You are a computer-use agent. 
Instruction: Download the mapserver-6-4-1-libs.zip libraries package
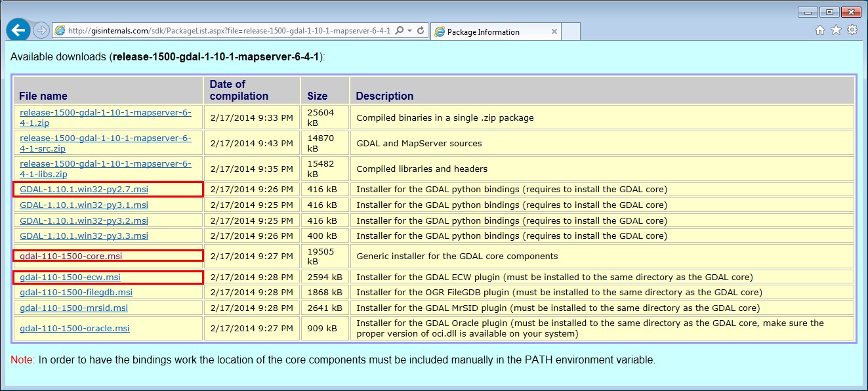pyautogui.click(x=106, y=169)
